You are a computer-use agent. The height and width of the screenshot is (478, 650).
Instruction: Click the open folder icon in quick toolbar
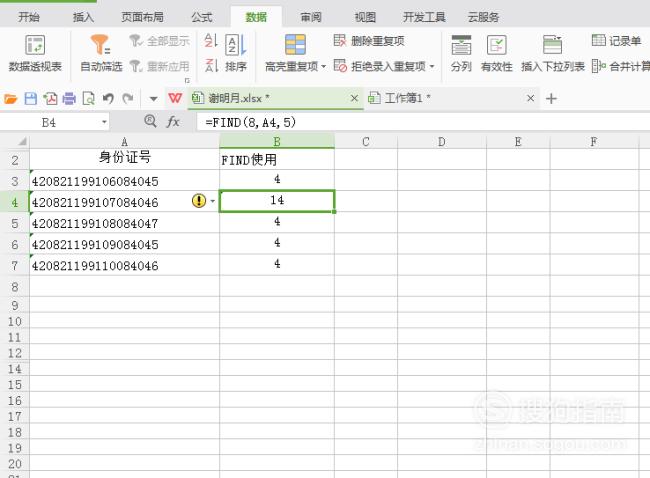click(x=11, y=99)
